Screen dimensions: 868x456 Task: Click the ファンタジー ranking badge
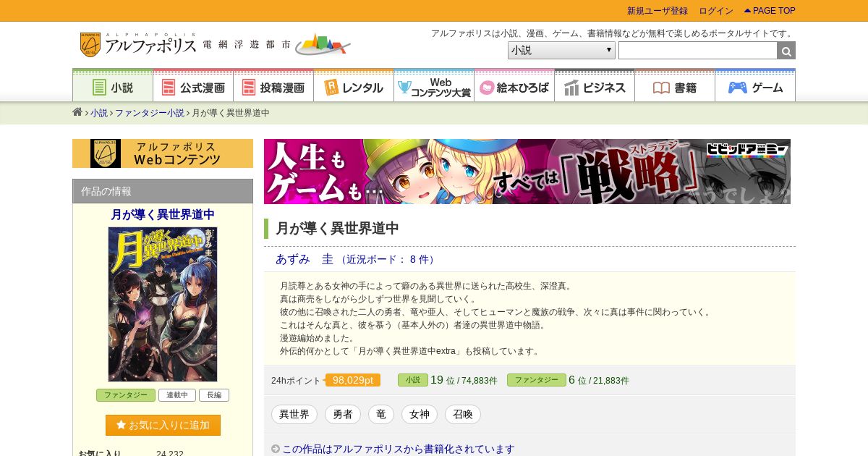[537, 380]
